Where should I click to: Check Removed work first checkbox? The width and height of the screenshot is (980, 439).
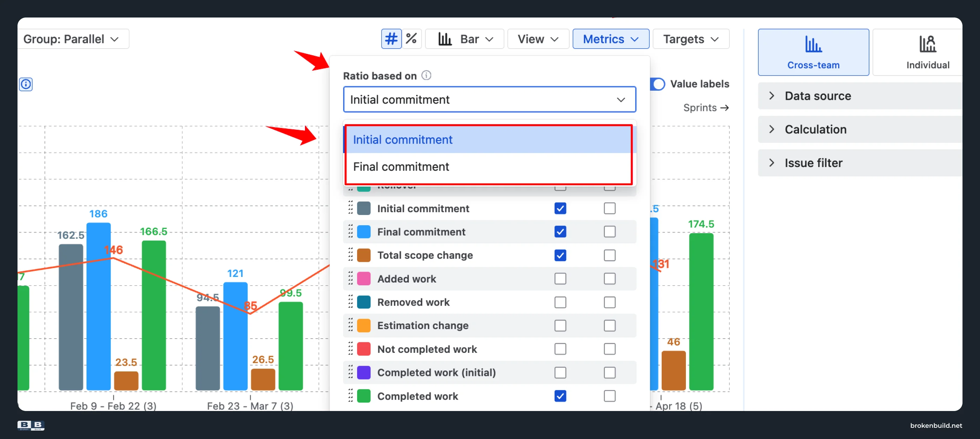[560, 302]
